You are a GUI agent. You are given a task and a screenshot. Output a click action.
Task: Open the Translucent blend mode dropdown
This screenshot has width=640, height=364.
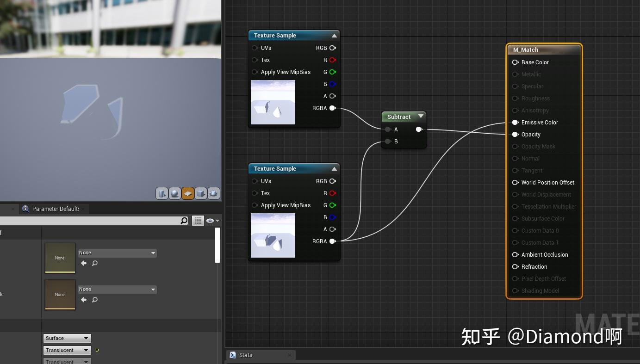[x=67, y=350]
